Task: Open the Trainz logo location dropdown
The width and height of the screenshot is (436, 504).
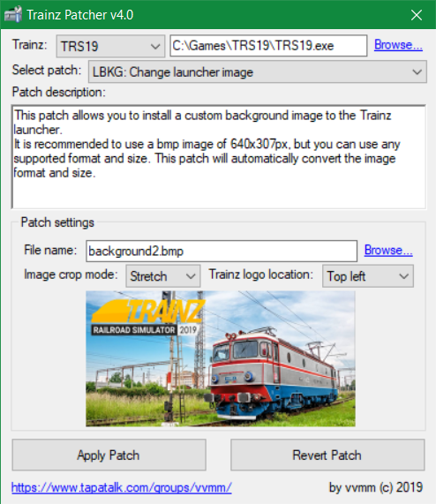Action: [368, 276]
